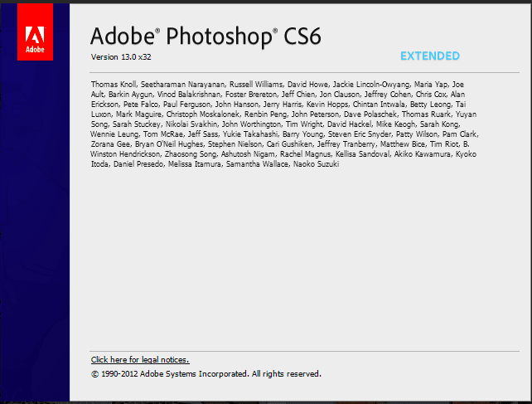Click the Adobe Photoshop CS6 title
This screenshot has width=532, height=404.
click(206, 37)
